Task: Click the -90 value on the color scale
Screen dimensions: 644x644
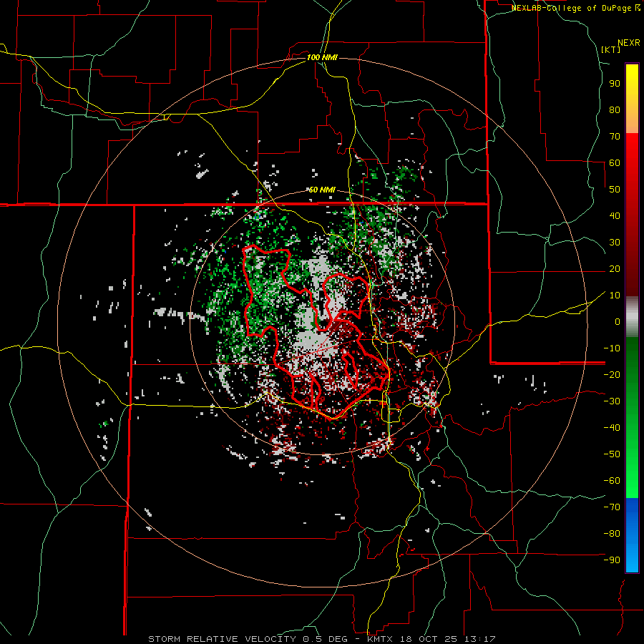Action: (x=612, y=560)
